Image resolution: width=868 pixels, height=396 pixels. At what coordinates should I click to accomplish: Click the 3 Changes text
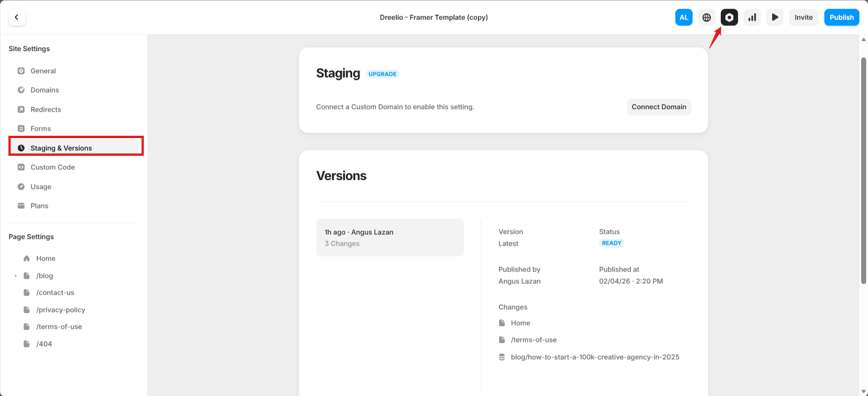[342, 243]
